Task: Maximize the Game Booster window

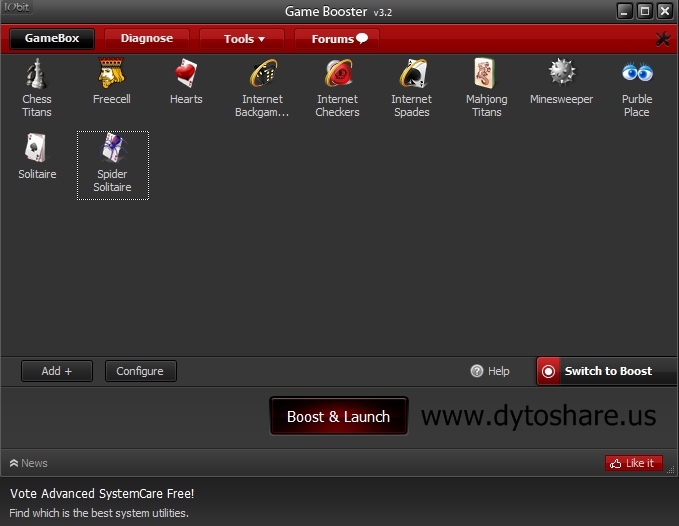Action: point(644,11)
